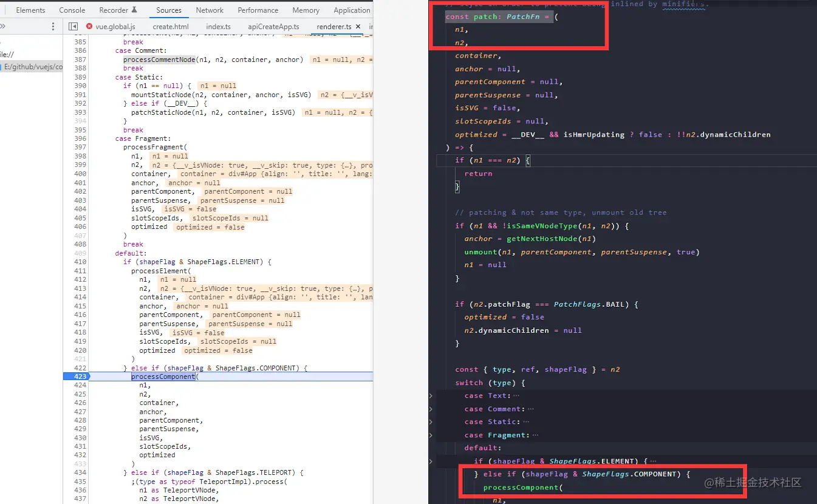The width and height of the screenshot is (817, 504).
Task: Switch to the Elements panel tab
Action: pyautogui.click(x=30, y=10)
